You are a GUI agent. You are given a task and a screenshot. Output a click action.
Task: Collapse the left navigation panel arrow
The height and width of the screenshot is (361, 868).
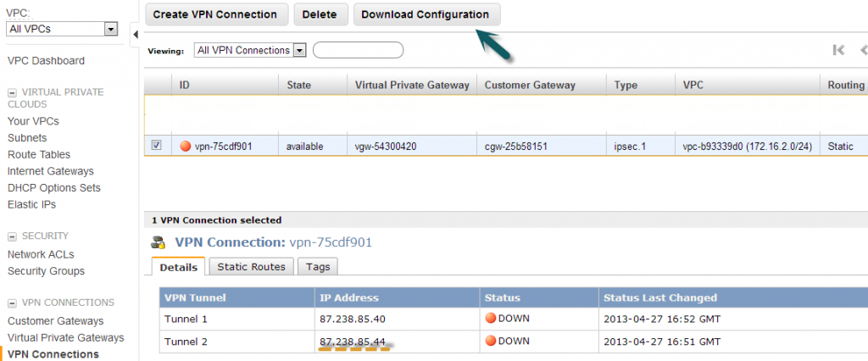click(135, 34)
